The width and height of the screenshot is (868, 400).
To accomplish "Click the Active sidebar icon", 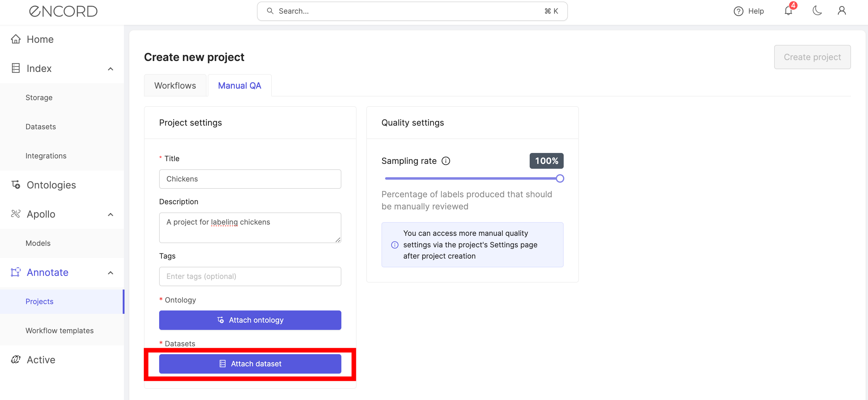I will (15, 360).
